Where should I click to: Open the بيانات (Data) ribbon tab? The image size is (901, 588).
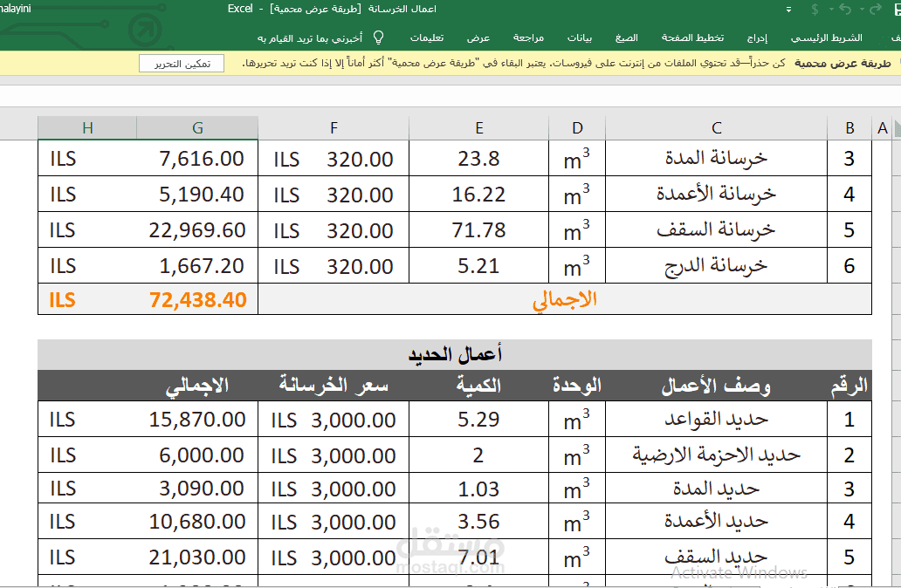pyautogui.click(x=579, y=38)
